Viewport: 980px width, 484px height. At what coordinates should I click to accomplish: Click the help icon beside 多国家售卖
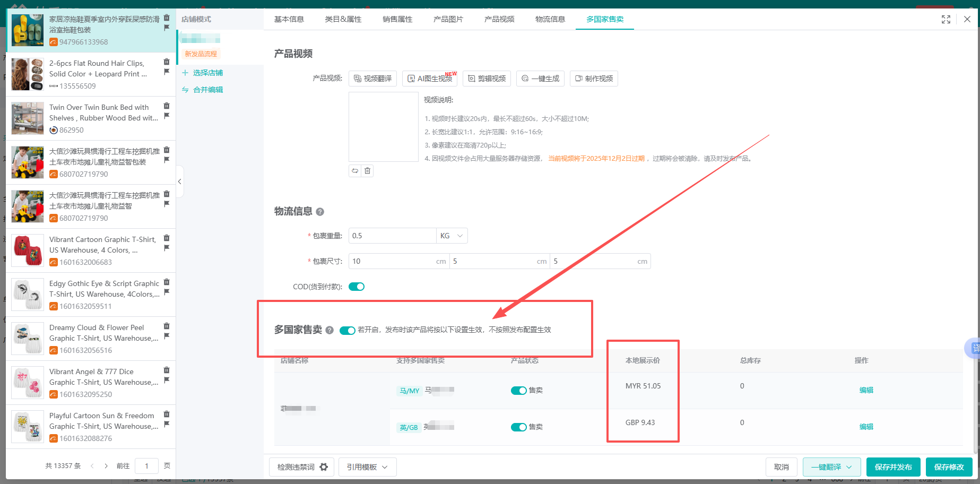pos(329,330)
